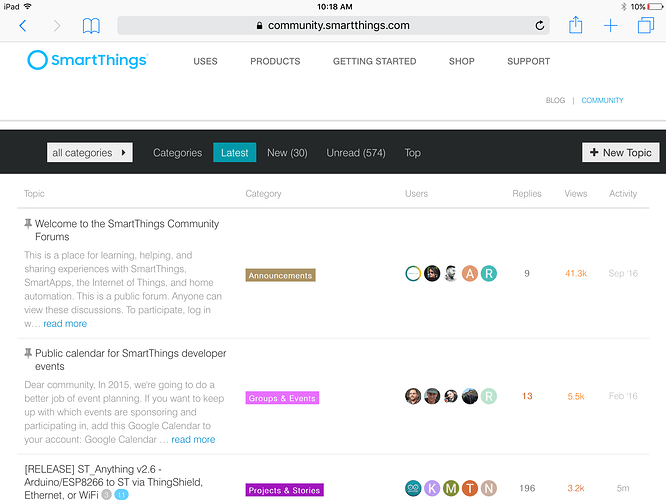Click the 5m activity time
This screenshot has width=666, height=500.
623,489
